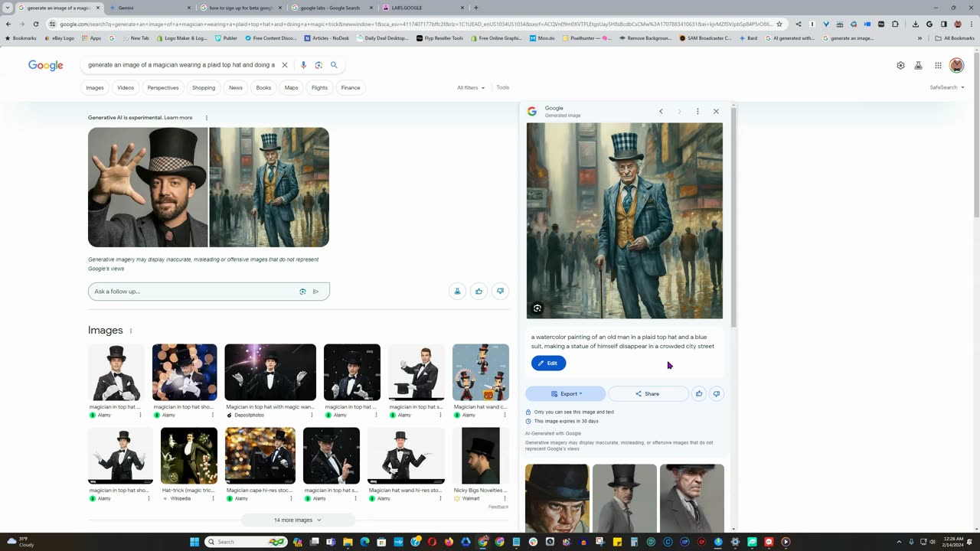Open Google Lens image search icon

click(x=318, y=65)
